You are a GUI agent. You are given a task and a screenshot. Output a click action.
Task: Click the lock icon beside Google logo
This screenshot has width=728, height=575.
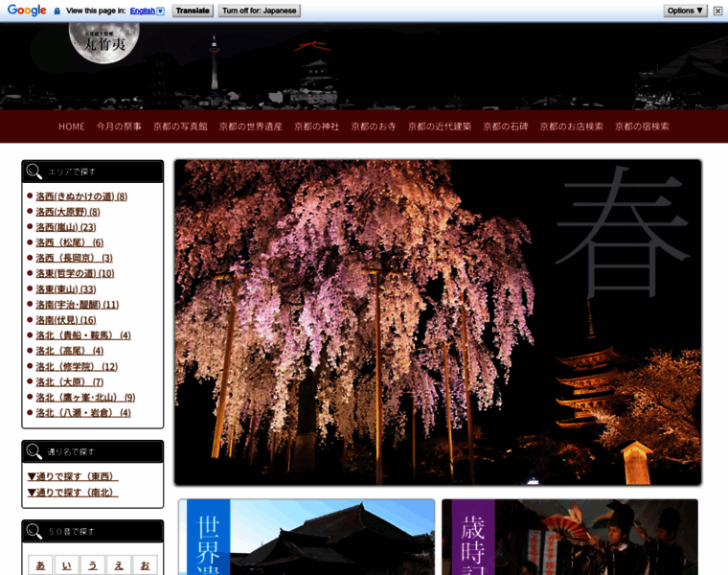[x=57, y=11]
